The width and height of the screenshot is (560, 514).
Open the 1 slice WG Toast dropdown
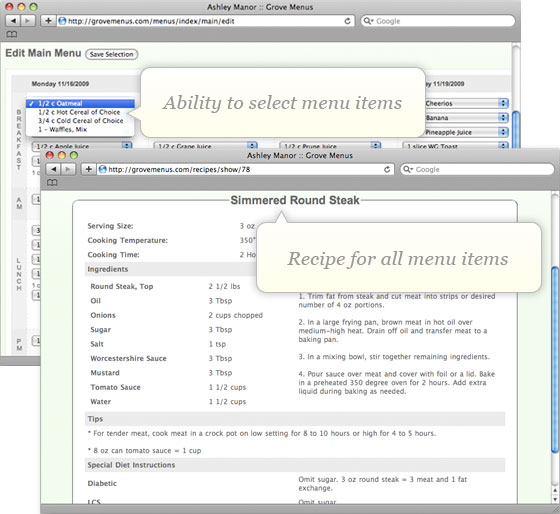pos(456,146)
